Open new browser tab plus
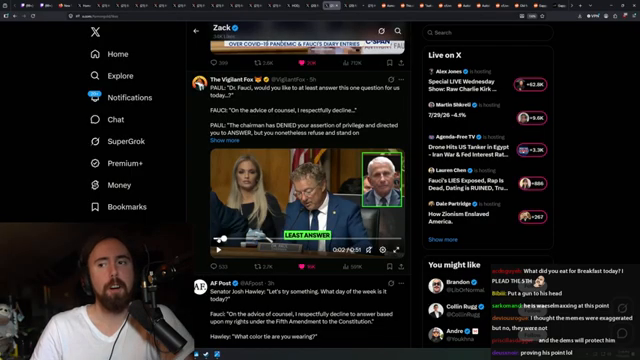Image resolution: width=640 pixels, height=360 pixels. point(580,6)
